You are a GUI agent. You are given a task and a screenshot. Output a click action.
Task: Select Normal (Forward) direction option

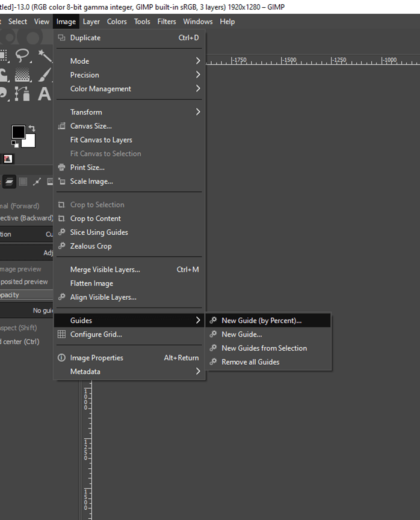(20, 206)
